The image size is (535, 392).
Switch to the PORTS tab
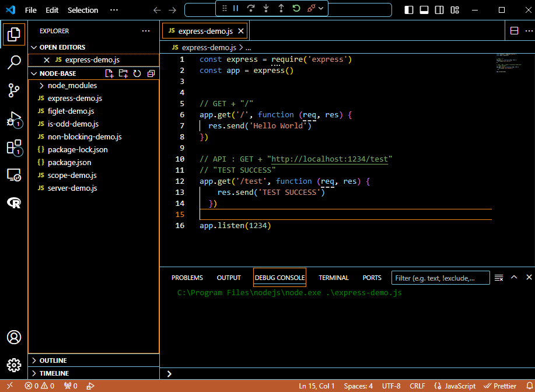pyautogui.click(x=372, y=278)
